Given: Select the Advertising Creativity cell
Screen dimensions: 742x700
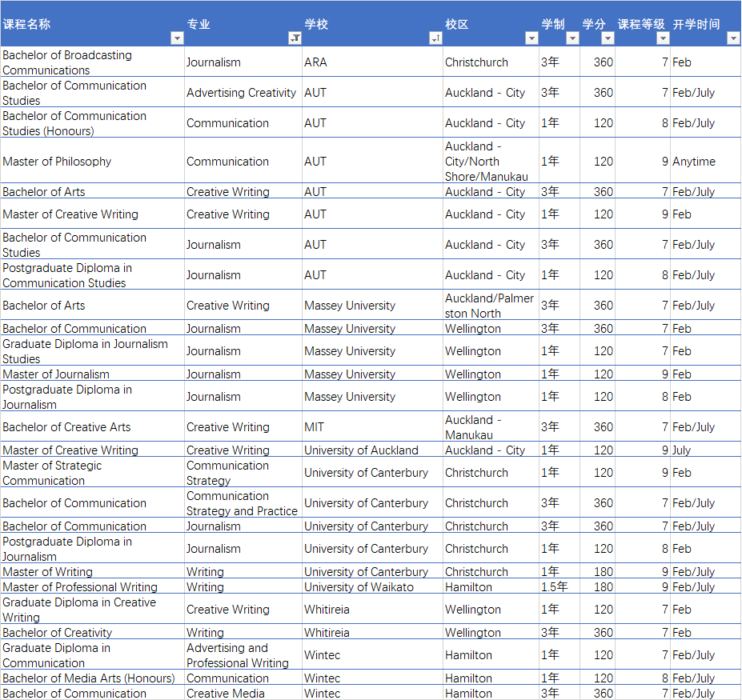Looking at the screenshot, I should (x=243, y=93).
